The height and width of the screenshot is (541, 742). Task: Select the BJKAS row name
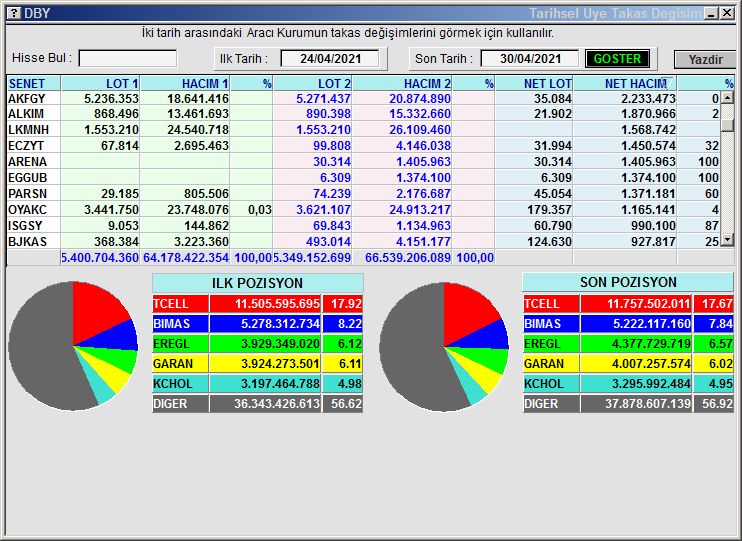coord(27,242)
